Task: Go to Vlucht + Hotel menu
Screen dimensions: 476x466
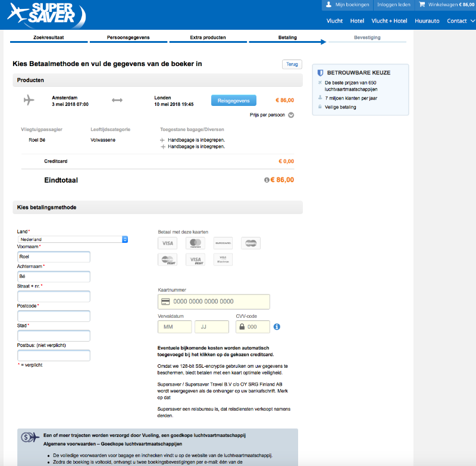Action: (389, 21)
